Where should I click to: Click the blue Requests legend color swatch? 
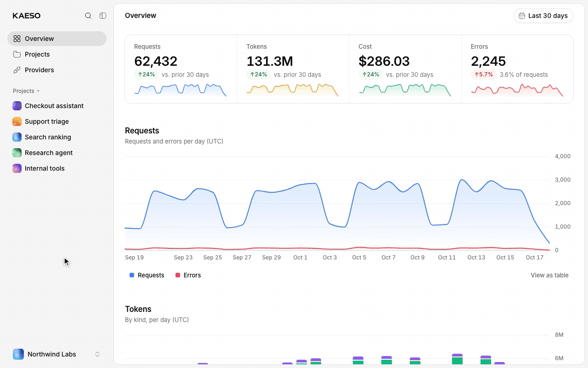132,275
